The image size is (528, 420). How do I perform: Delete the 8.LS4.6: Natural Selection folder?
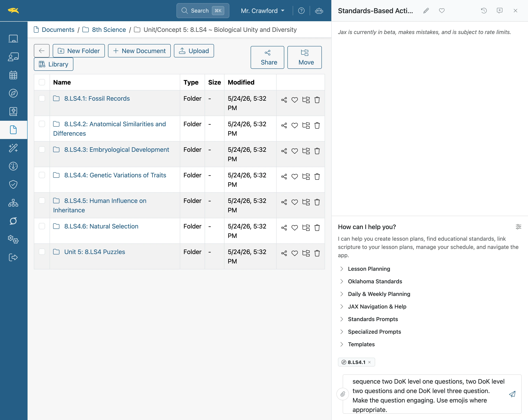click(317, 228)
